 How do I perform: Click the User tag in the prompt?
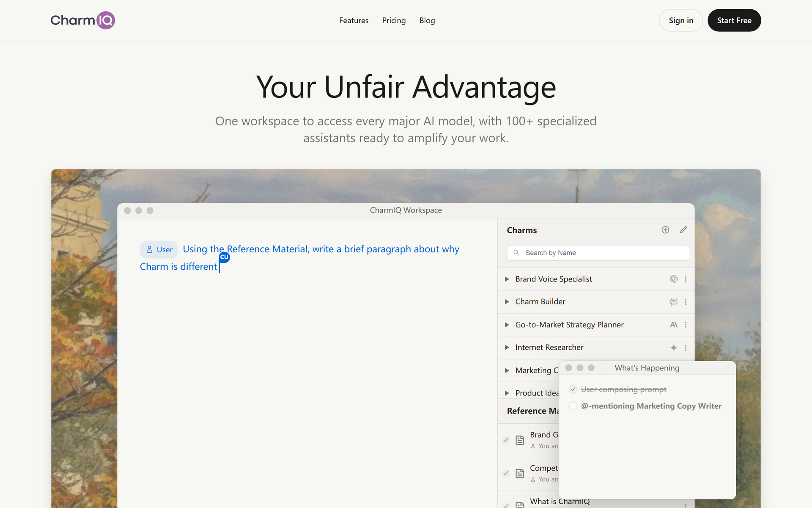[x=159, y=250]
